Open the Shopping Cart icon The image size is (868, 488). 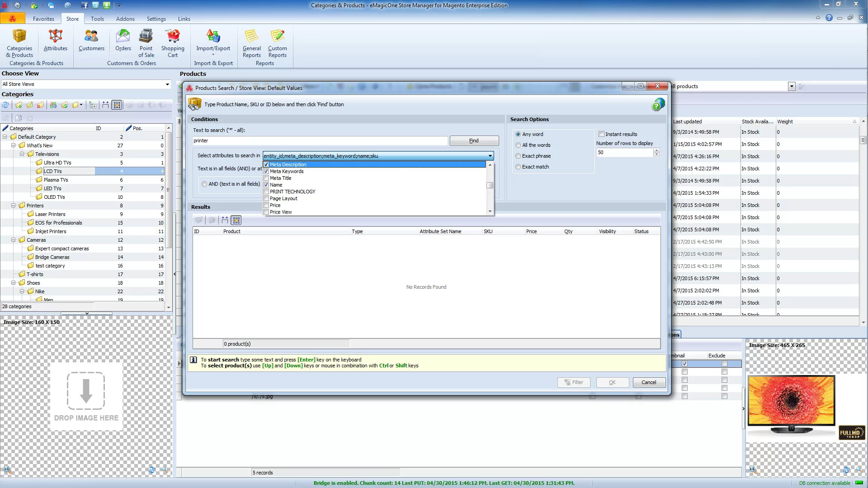(173, 43)
